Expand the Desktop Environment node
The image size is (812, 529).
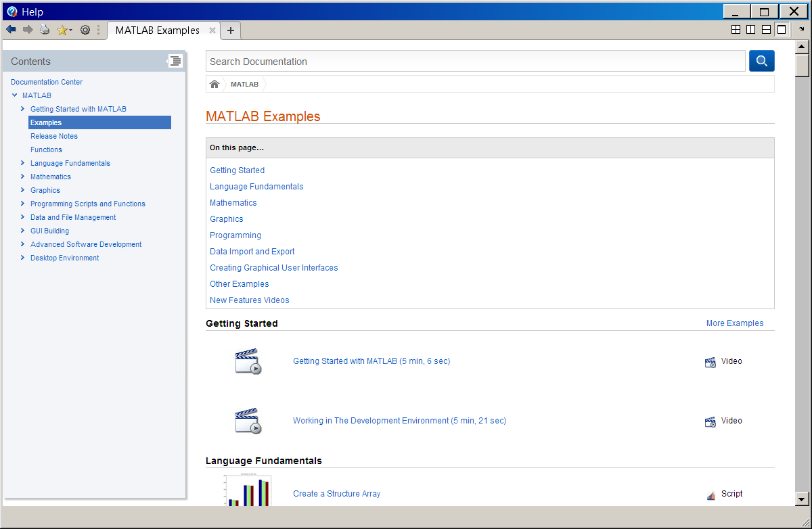23,258
